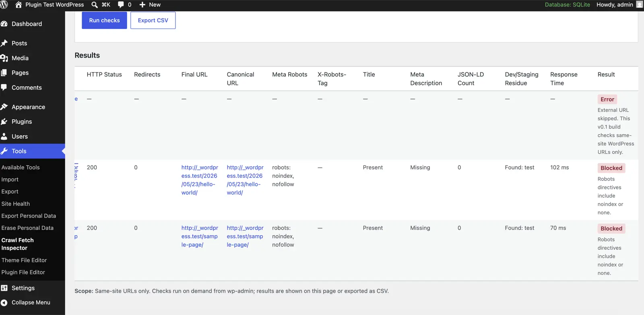Click the WordPress logo icon

point(4,5)
